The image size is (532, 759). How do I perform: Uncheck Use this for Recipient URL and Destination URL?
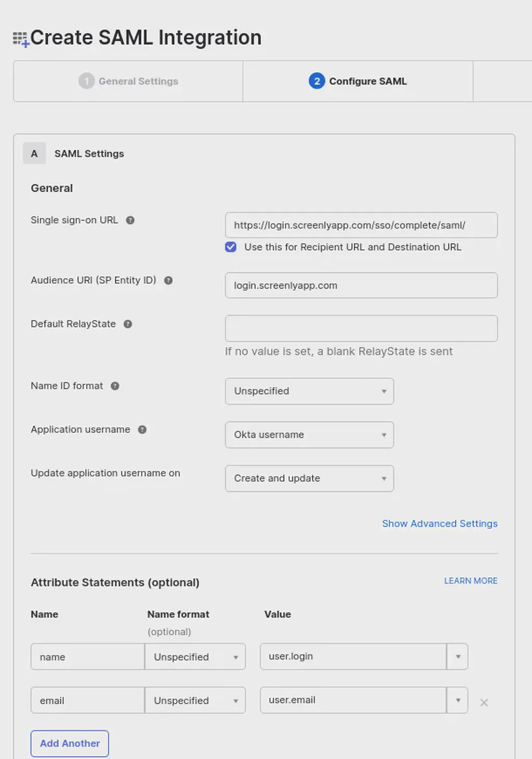point(230,247)
